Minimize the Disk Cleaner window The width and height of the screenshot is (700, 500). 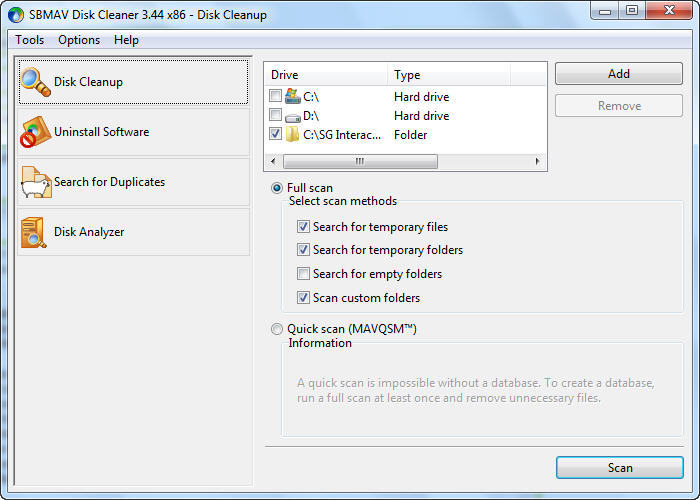(x=605, y=11)
